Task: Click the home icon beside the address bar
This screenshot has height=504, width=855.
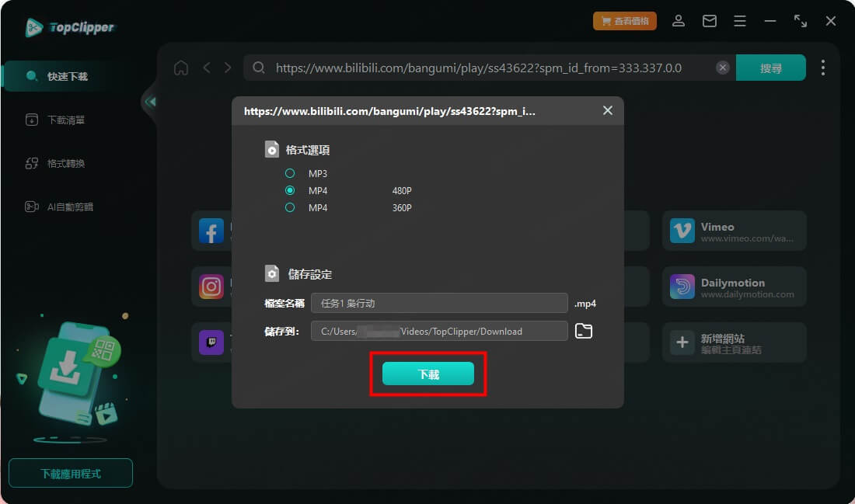Action: (x=181, y=68)
